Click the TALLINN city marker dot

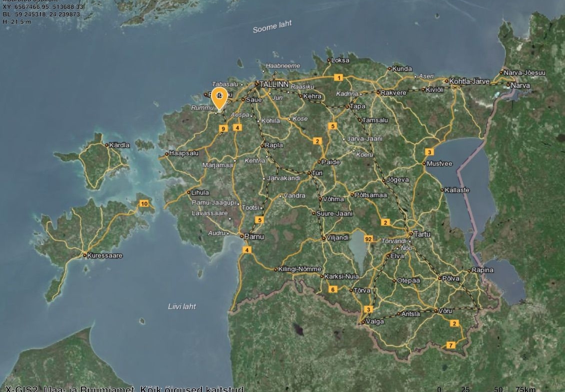256,84
